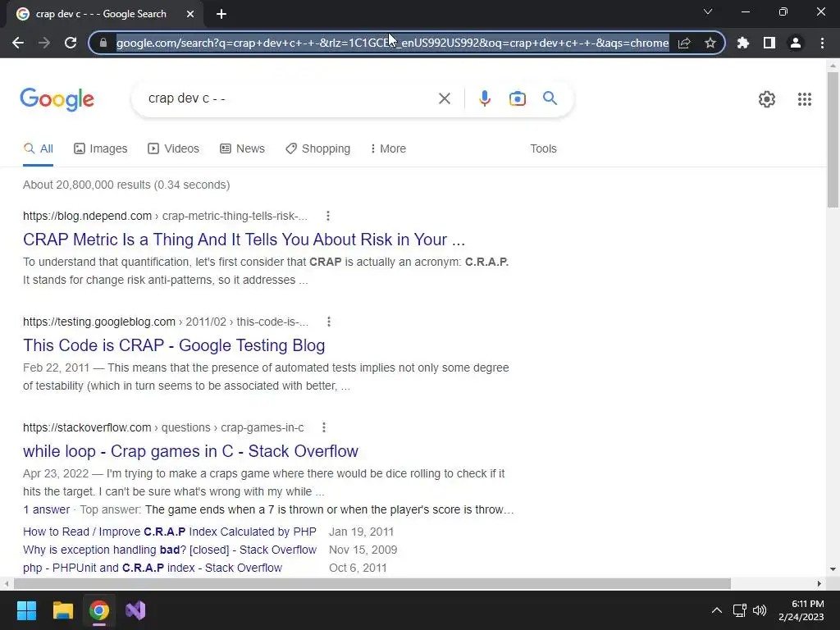Open the network status tray icon
The width and height of the screenshot is (840, 630).
point(740,610)
